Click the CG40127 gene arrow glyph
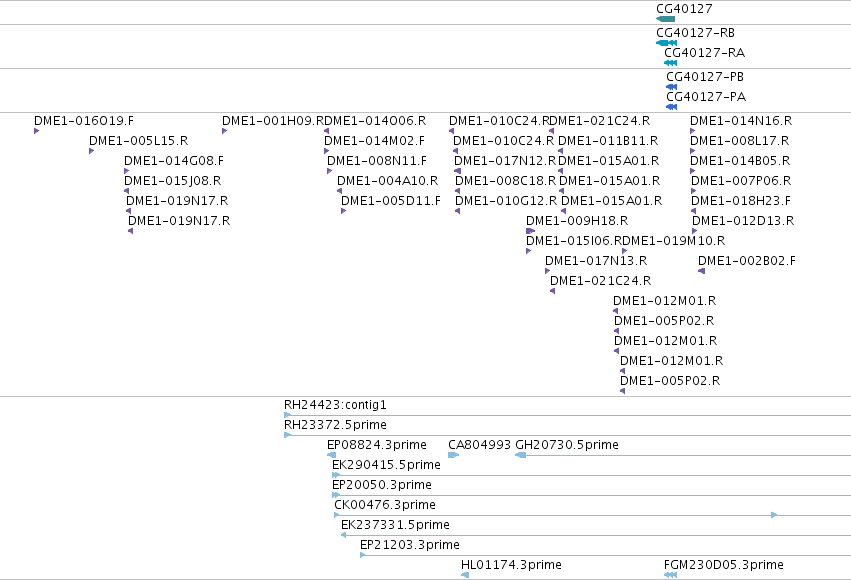Viewport: 851px width, 580px height. tap(665, 19)
